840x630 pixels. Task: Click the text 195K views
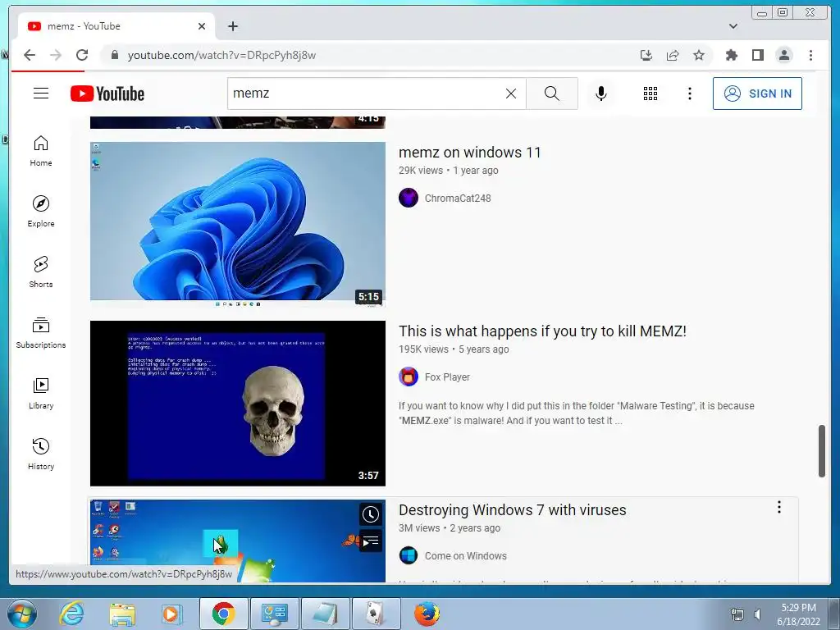tap(423, 349)
